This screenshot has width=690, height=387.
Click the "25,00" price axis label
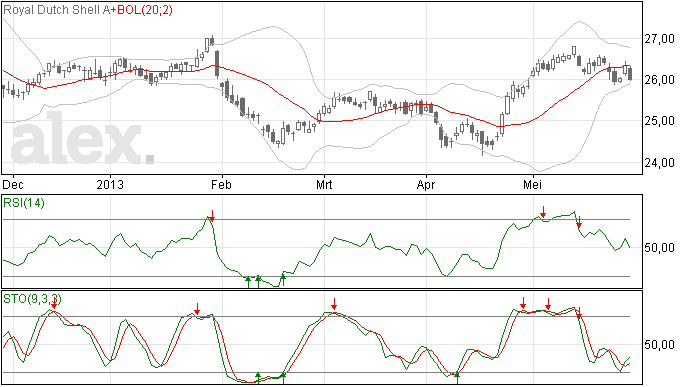pyautogui.click(x=659, y=121)
